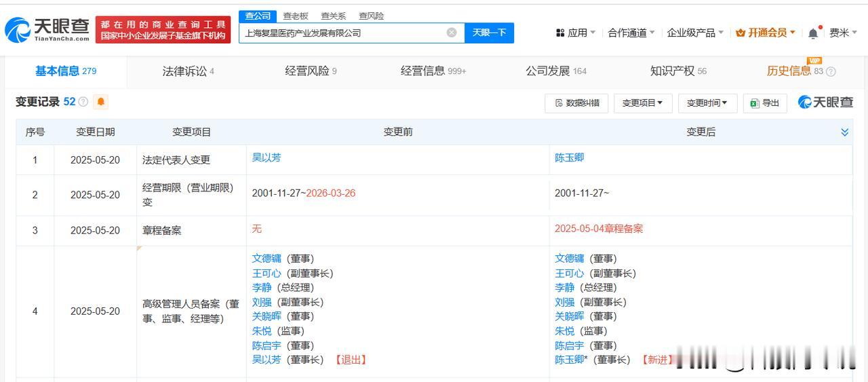Image resolution: width=868 pixels, height=382 pixels.
Task: Select the 查老板 search tab
Action: (295, 16)
